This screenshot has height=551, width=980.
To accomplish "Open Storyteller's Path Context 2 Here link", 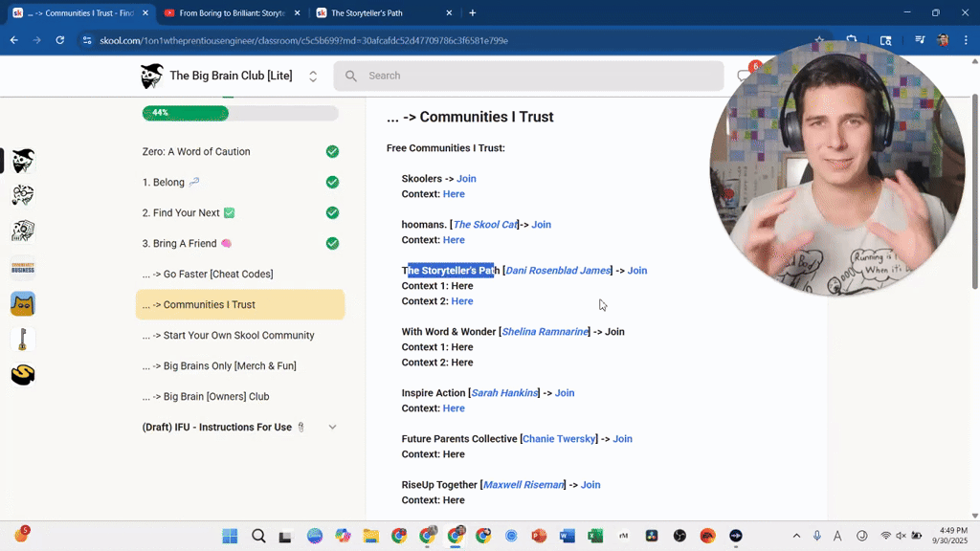I will click(x=462, y=300).
